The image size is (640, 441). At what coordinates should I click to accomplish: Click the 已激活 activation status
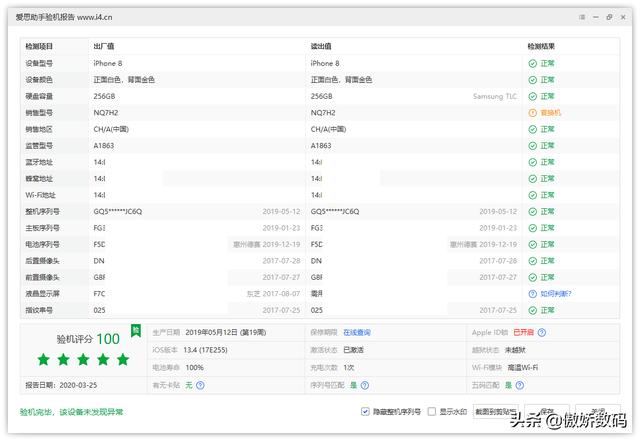click(x=353, y=350)
